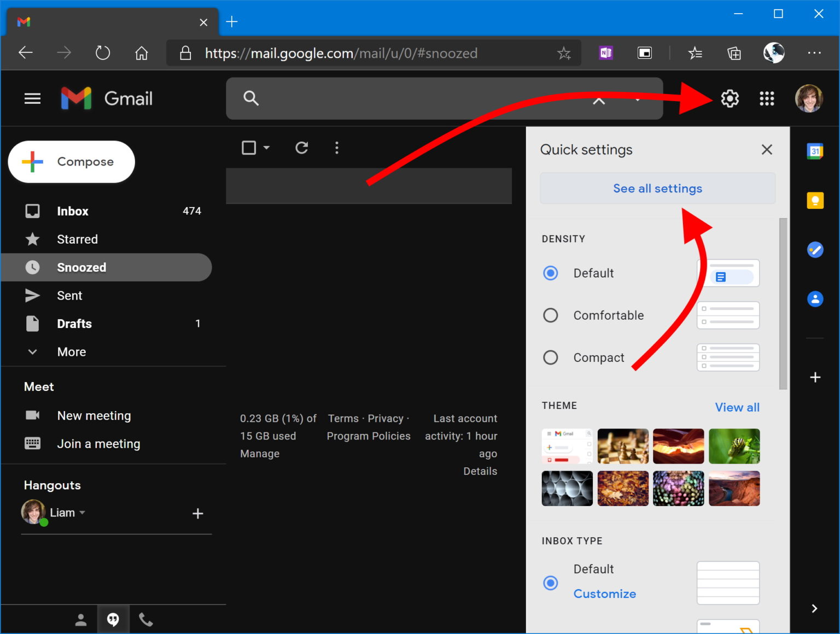Open Gmail search with the magnifying glass

251,98
